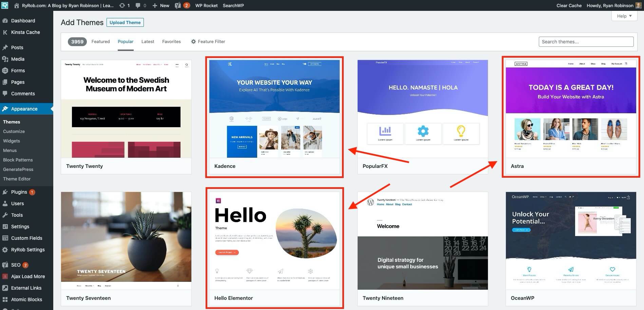Viewport: 644px width, 310px height.
Task: Click inside the Search themes field
Action: coord(586,41)
